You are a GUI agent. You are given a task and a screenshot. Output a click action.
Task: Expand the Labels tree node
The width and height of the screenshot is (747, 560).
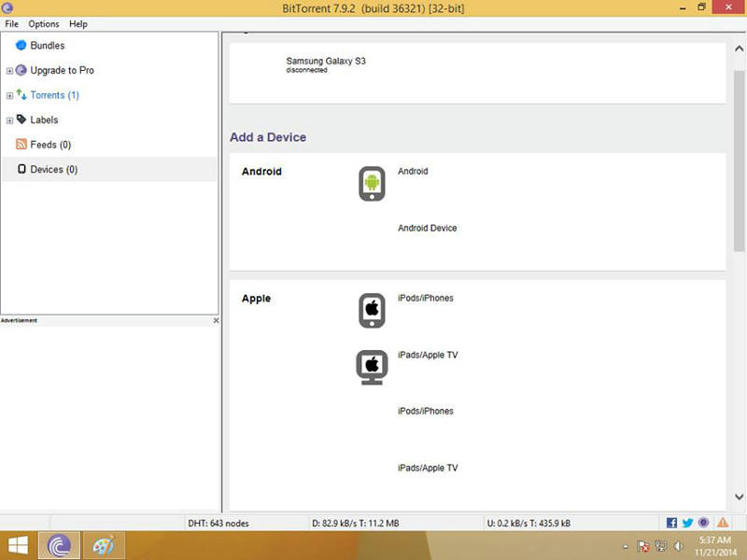[9, 120]
